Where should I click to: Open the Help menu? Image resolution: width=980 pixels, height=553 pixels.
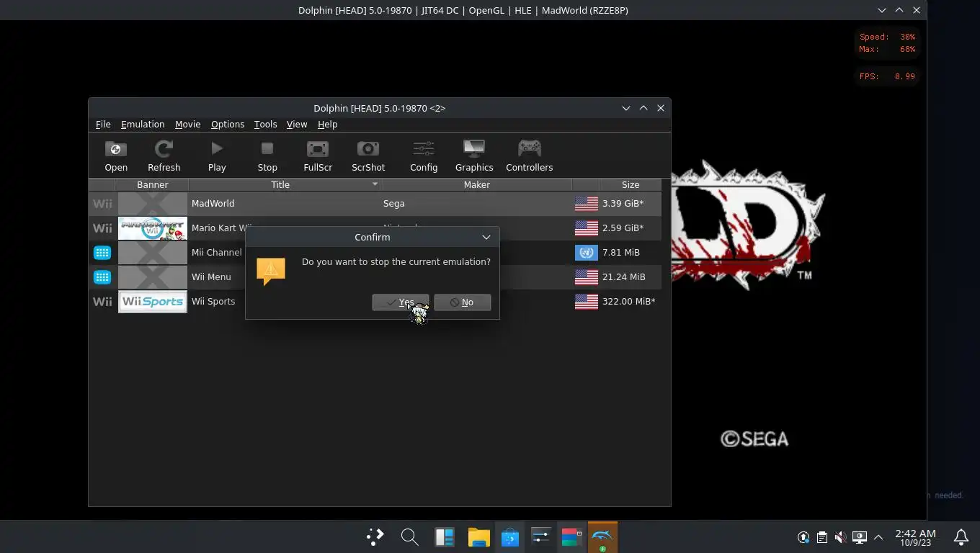pos(327,125)
